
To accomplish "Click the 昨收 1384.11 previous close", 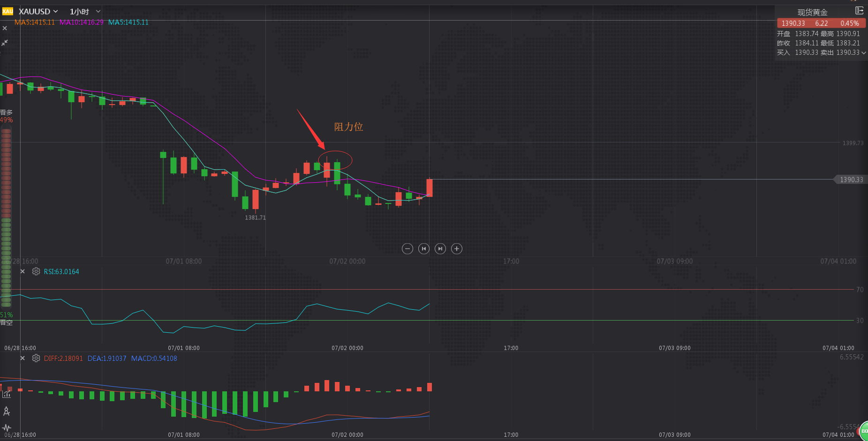I will pyautogui.click(x=798, y=43).
